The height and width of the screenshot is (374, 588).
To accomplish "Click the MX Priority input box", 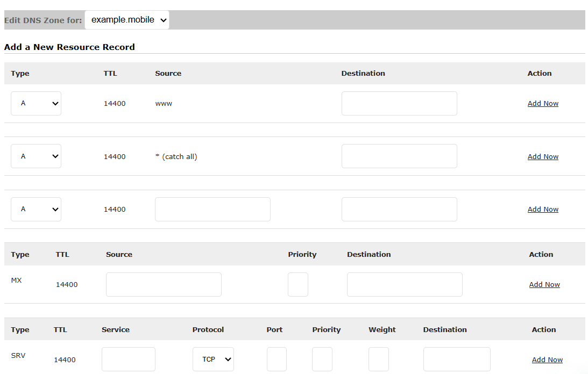I will 298,284.
